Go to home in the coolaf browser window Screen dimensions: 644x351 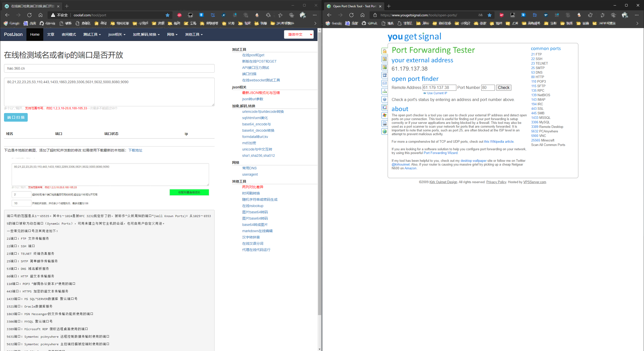coord(41,15)
